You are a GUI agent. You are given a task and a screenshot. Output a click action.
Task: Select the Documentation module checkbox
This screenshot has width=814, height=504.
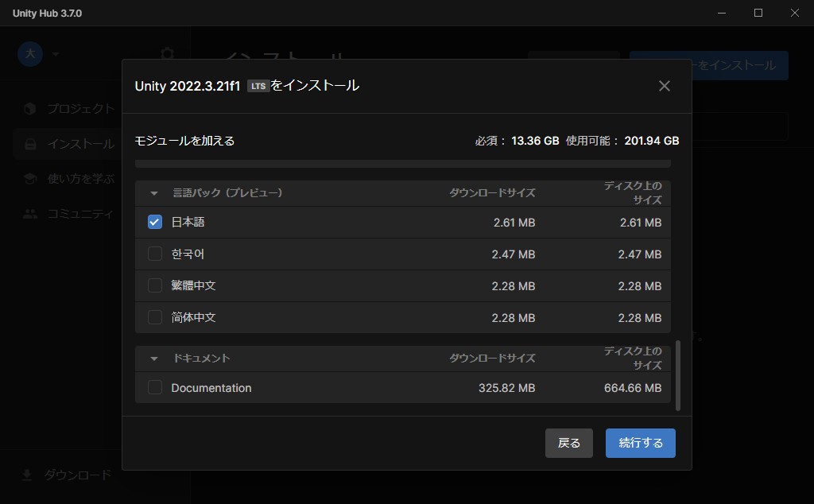pyautogui.click(x=155, y=388)
